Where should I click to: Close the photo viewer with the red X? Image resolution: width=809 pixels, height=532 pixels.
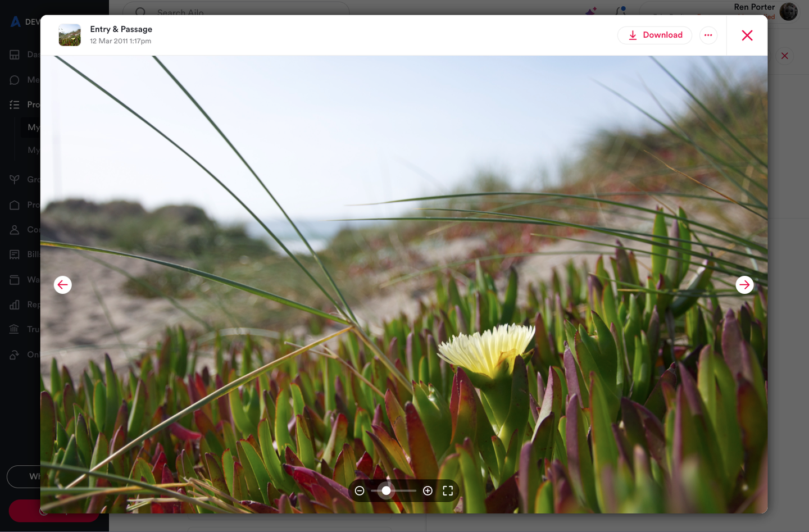[x=747, y=35]
